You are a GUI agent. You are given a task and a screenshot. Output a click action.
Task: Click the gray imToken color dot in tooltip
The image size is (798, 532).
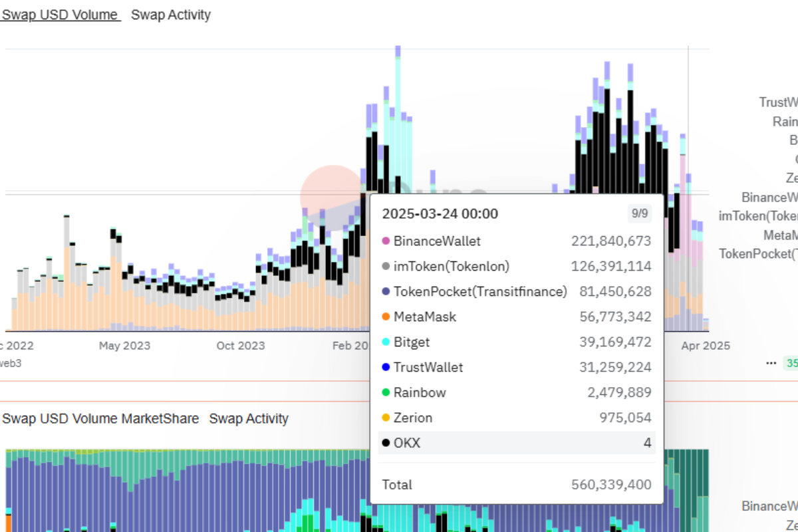[x=386, y=267]
